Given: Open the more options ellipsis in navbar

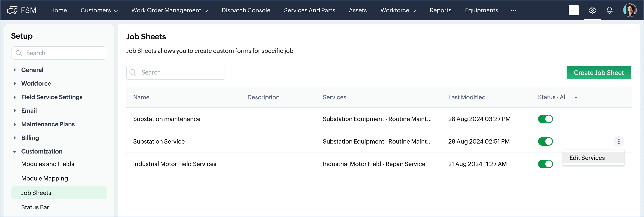Looking at the screenshot, I should point(513,10).
